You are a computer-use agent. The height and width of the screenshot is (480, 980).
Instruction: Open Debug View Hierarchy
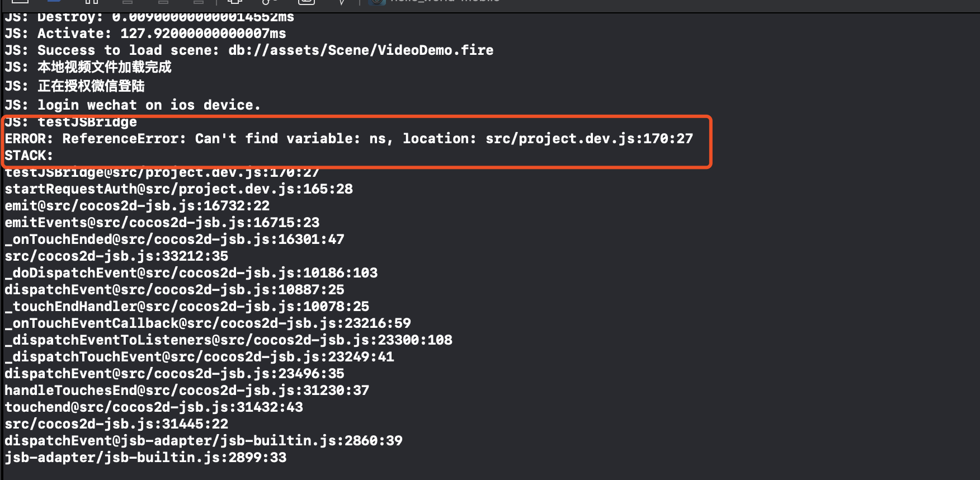click(235, 2)
